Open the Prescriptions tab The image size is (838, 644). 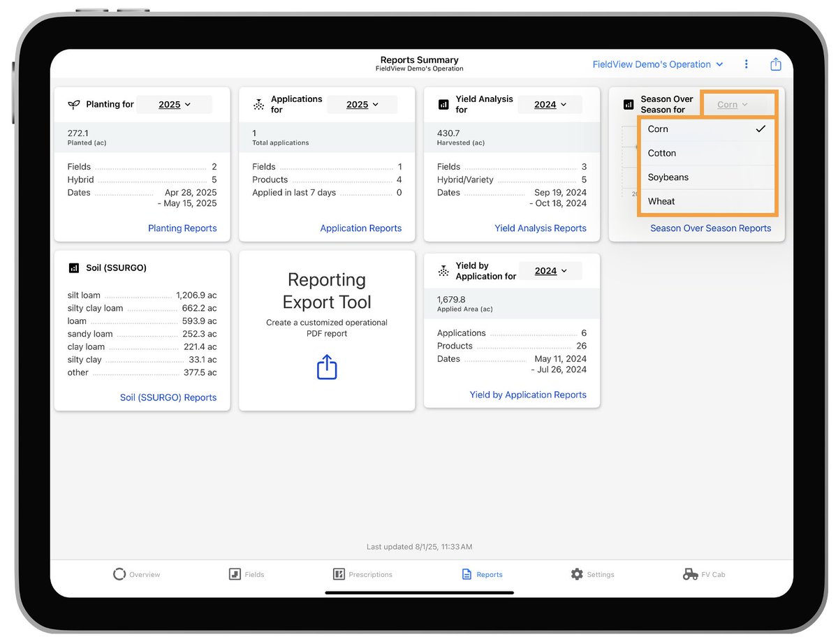click(x=362, y=574)
